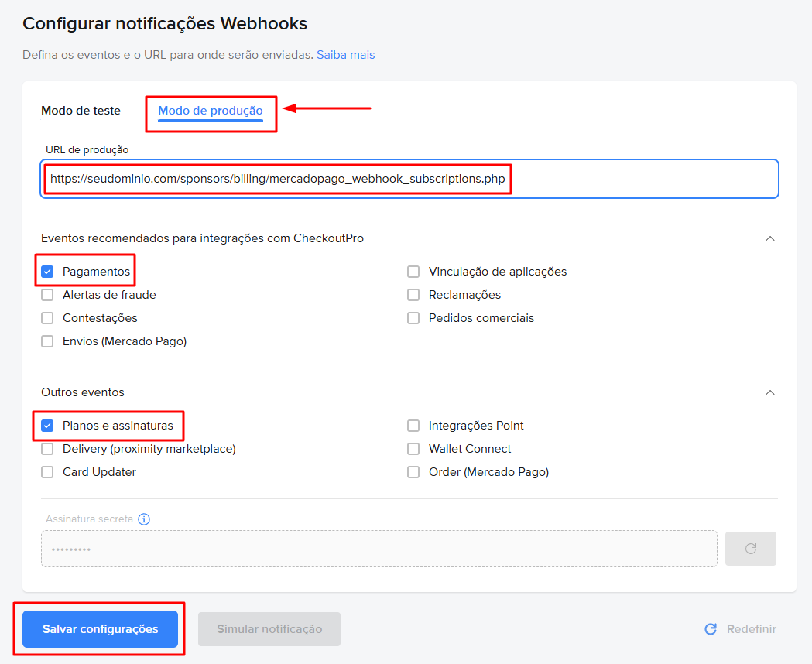This screenshot has width=812, height=664.
Task: Click the secret signature info icon
Action: click(144, 519)
